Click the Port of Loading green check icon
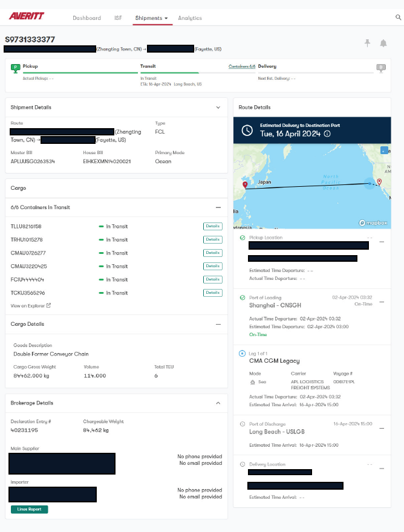Image resolution: width=404 pixels, height=532 pixels. pos(243,297)
